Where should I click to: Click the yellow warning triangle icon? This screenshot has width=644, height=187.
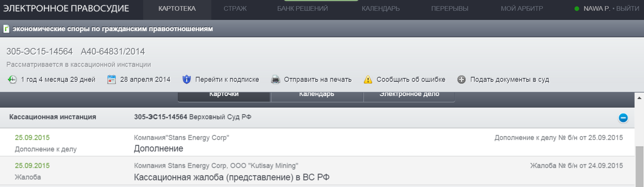[368, 79]
